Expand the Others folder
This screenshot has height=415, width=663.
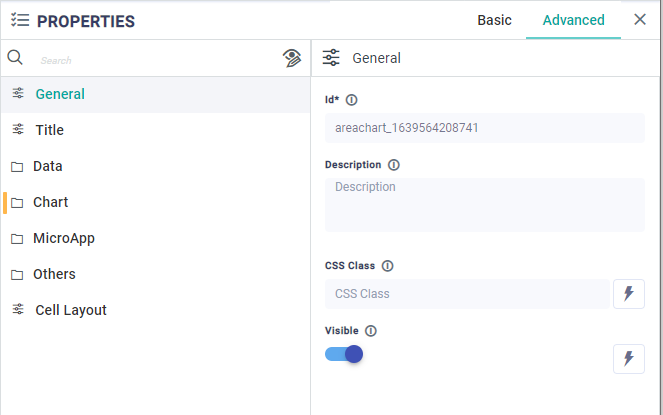pyautogui.click(x=54, y=274)
